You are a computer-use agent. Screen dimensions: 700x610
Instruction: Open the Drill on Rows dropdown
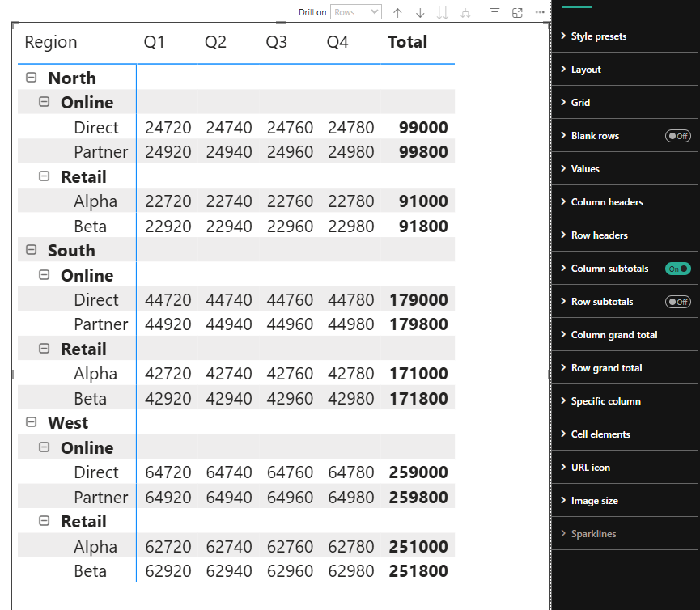(x=356, y=12)
